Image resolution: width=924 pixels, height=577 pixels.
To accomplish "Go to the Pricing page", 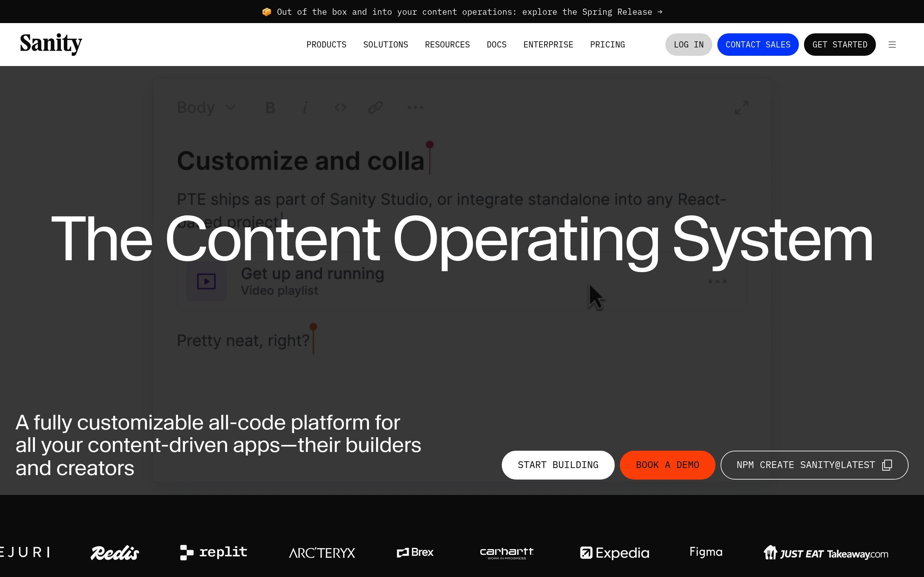I will click(x=607, y=45).
